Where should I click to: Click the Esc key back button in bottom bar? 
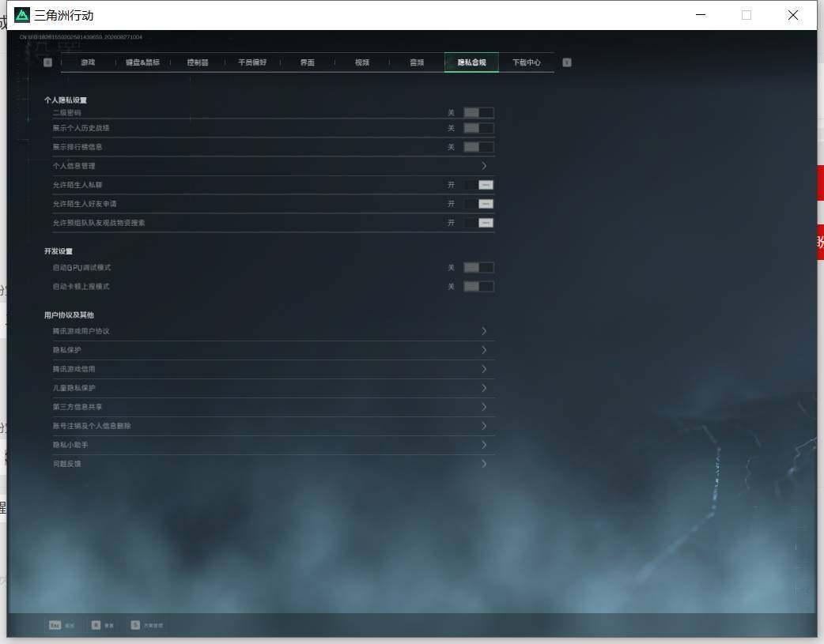[62, 625]
